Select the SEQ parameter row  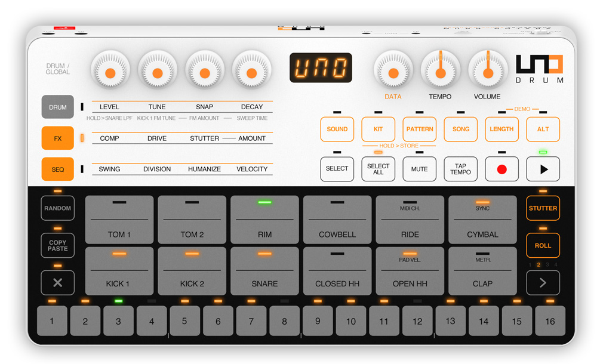click(58, 169)
